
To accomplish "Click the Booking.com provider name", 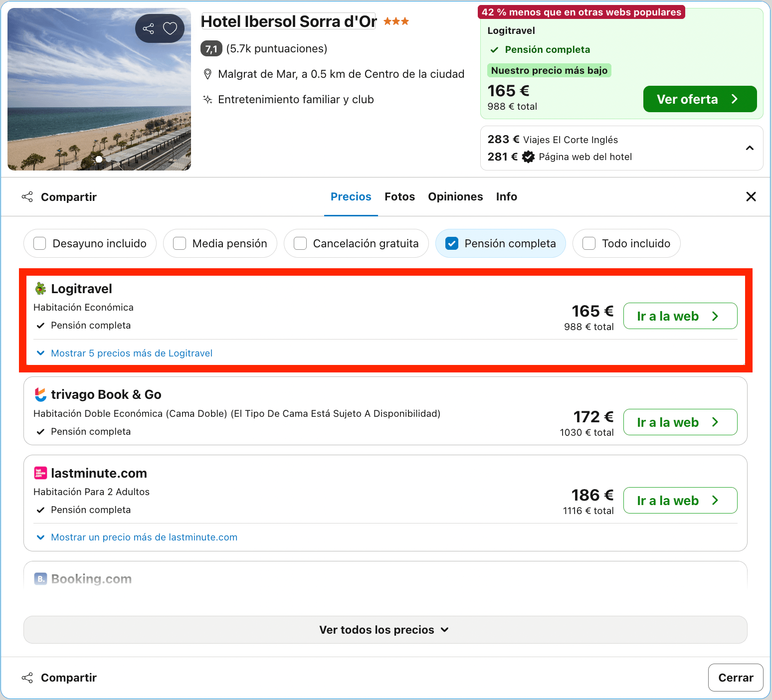I will [91, 579].
